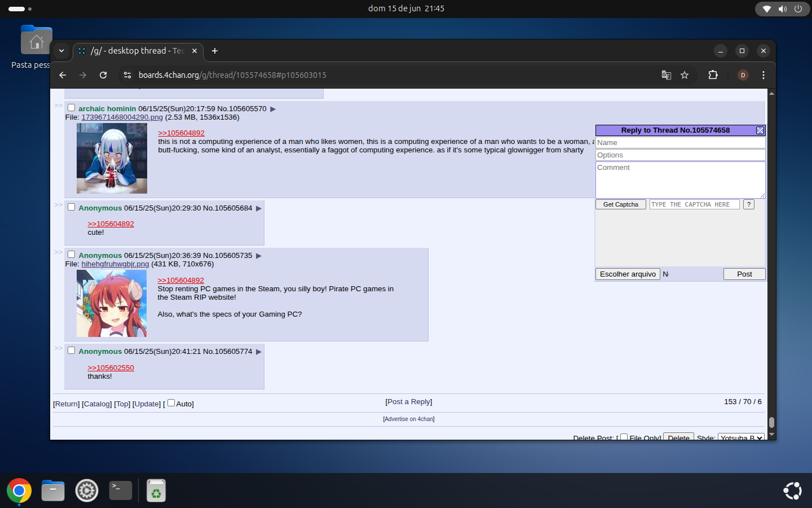Open the Catalog link
The image size is (812, 508).
pos(97,404)
